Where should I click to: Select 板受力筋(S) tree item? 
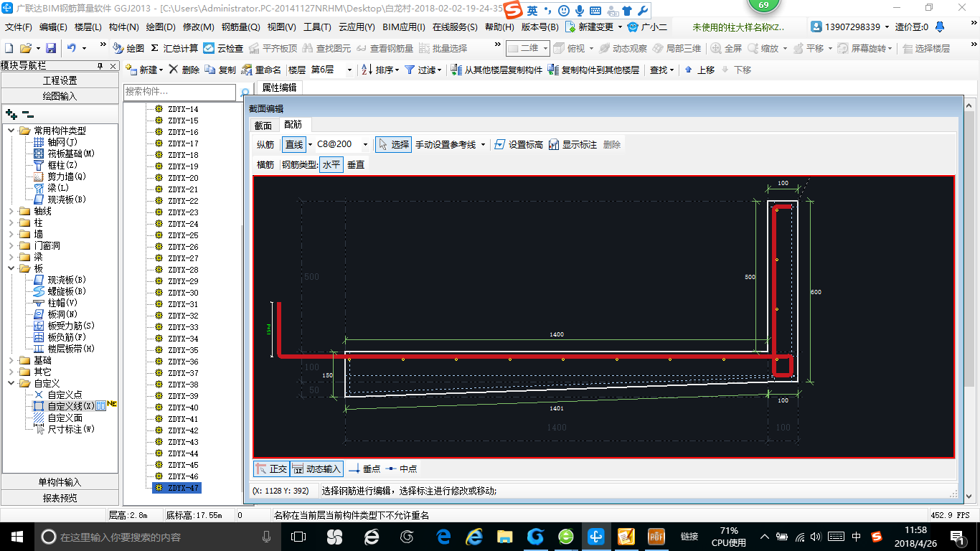click(x=65, y=326)
